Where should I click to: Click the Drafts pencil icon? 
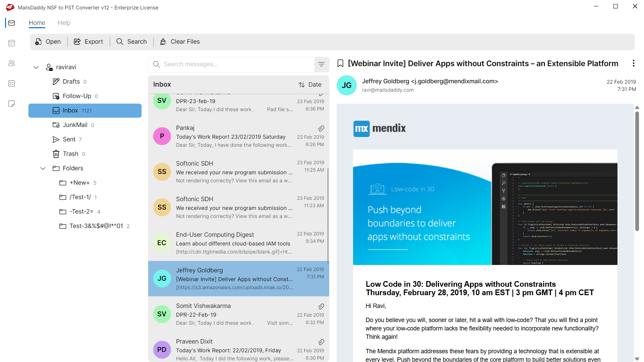tap(56, 82)
